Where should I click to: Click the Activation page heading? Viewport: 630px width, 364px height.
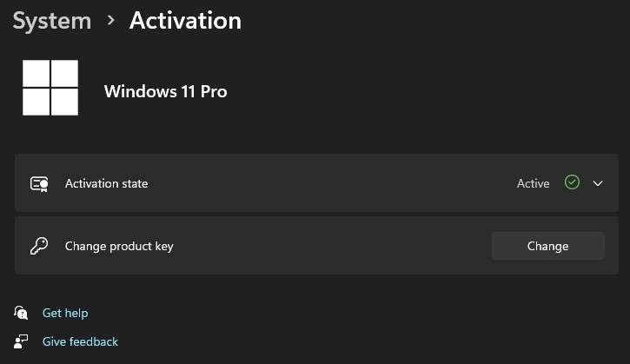185,20
